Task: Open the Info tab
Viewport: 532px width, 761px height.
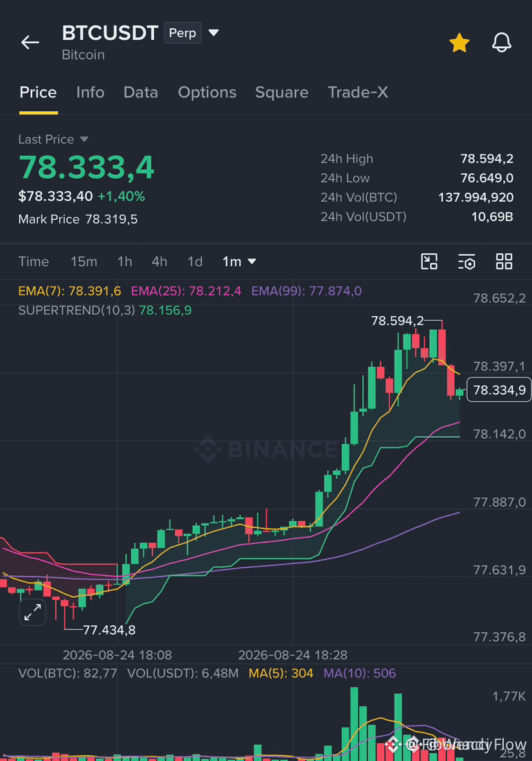Action: pos(90,92)
